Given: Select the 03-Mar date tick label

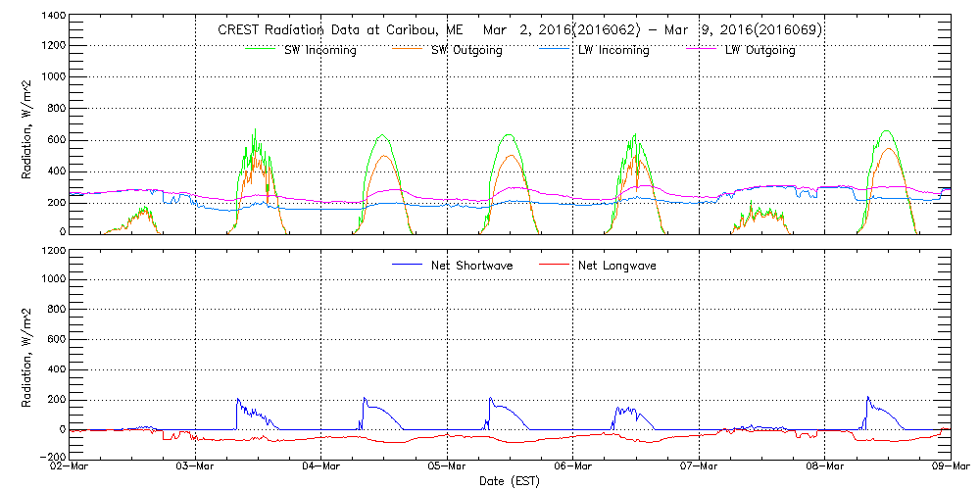Looking at the screenshot, I should pos(196,466).
